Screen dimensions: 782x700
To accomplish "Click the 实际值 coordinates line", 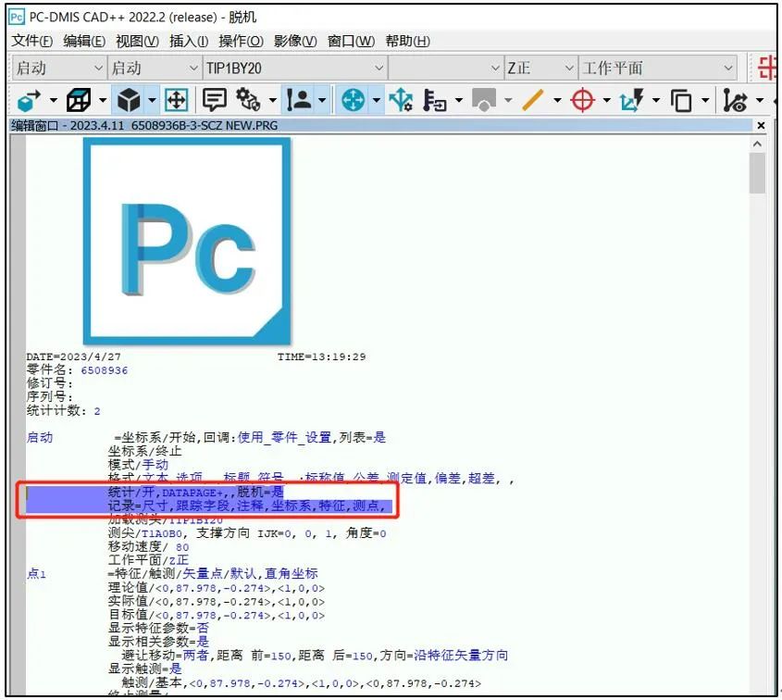I will (217, 601).
